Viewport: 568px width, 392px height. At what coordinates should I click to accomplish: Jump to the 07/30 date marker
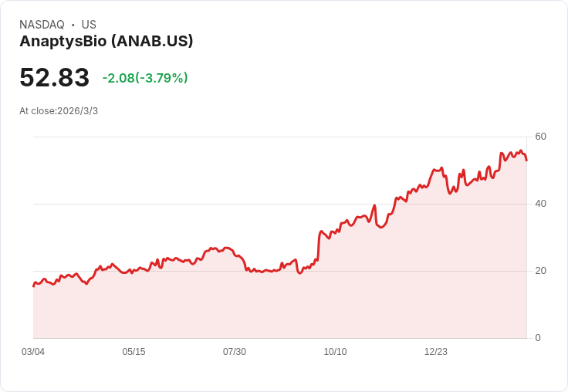pyautogui.click(x=235, y=352)
